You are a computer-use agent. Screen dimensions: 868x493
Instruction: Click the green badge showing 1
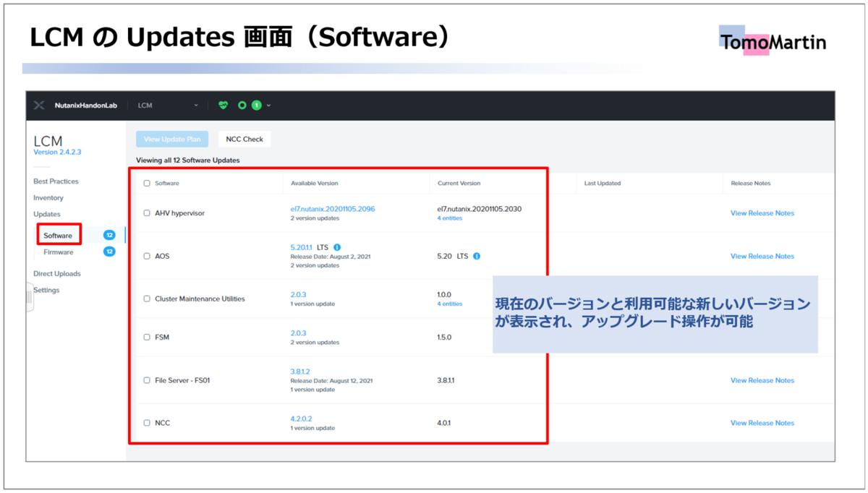tap(256, 106)
